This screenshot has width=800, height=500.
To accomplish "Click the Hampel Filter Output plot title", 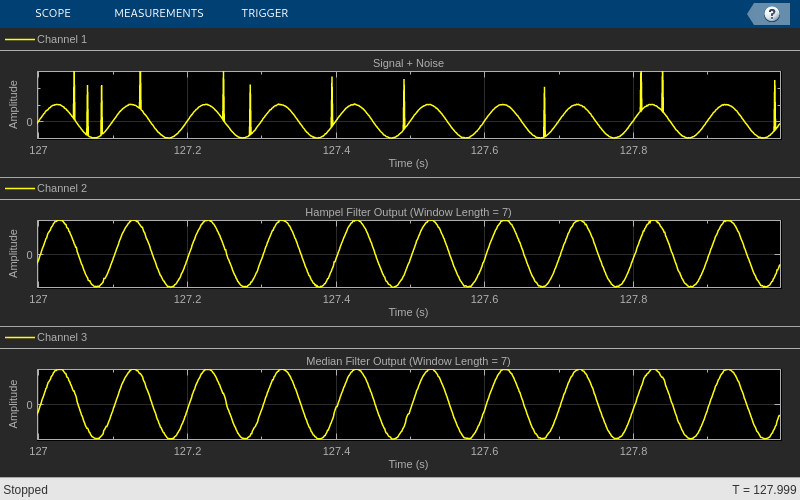I will click(x=408, y=212).
